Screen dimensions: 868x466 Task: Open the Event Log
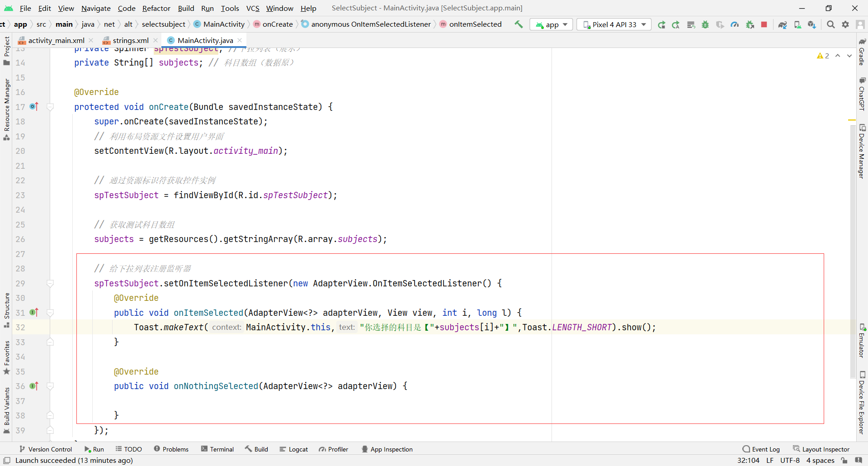pos(761,449)
